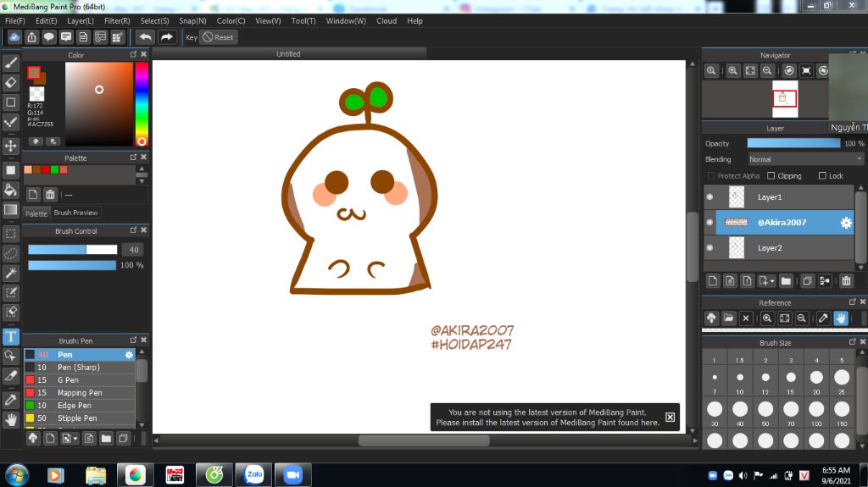This screenshot has width=868, height=487.
Task: Select the Stipple Pen brush
Action: 80,418
